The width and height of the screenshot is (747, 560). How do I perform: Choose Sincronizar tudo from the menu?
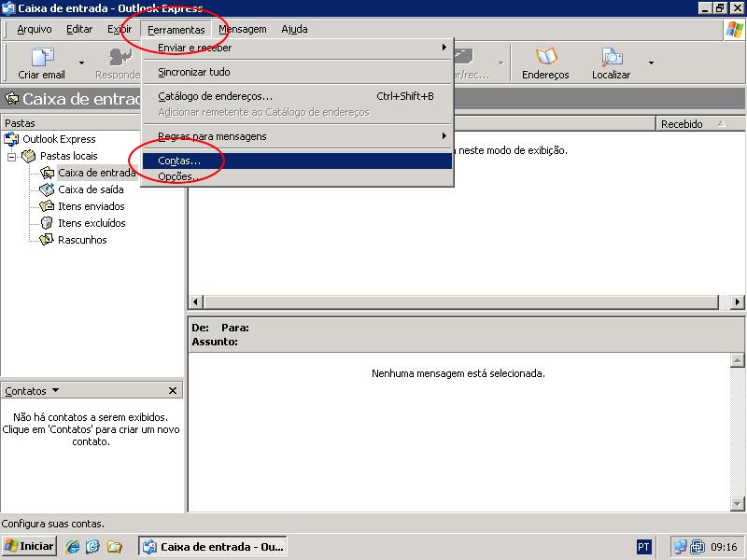tap(297, 72)
